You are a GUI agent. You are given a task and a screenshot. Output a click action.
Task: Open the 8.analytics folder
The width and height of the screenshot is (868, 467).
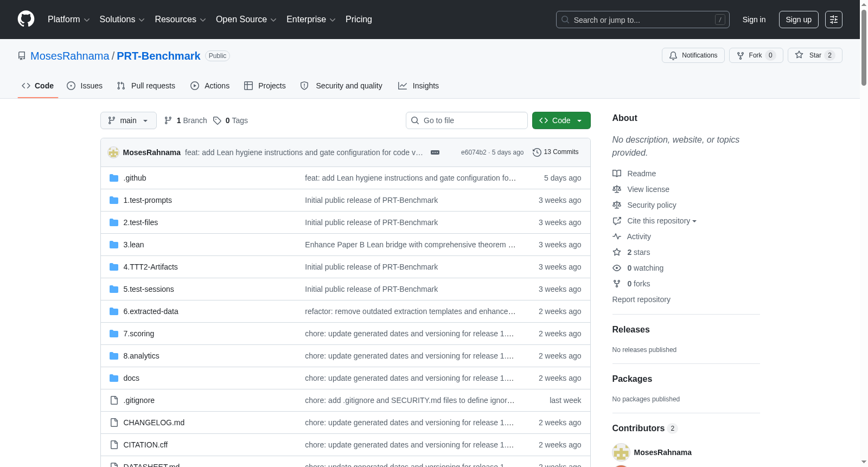tap(141, 356)
